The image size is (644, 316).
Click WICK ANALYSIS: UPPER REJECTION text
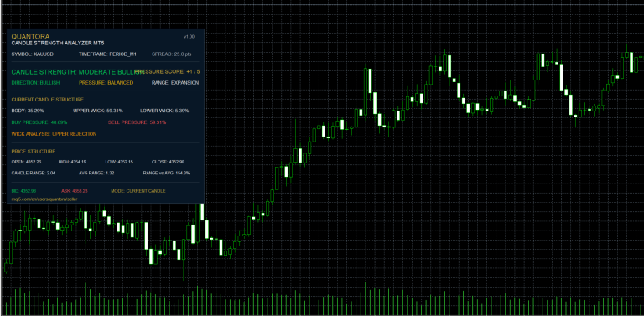coord(54,134)
